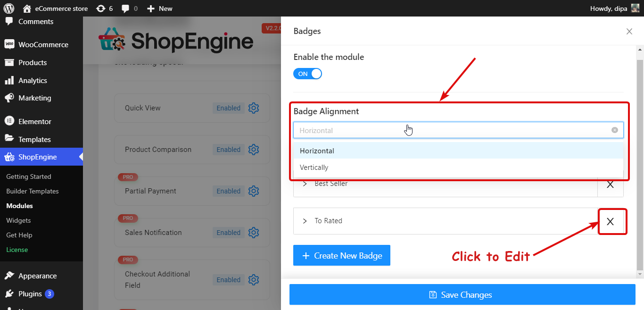Open Get Help submenu
This screenshot has width=644, height=310.
tap(19, 235)
